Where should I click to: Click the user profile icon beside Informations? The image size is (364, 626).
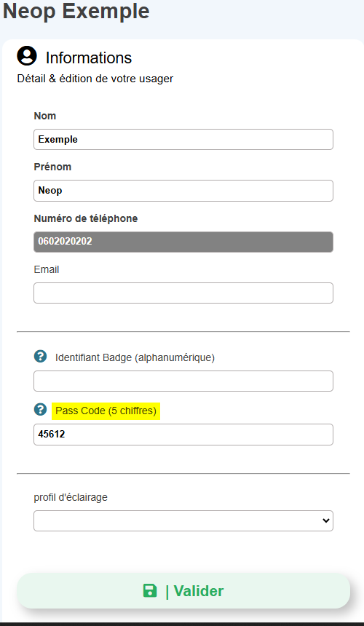[x=27, y=55]
